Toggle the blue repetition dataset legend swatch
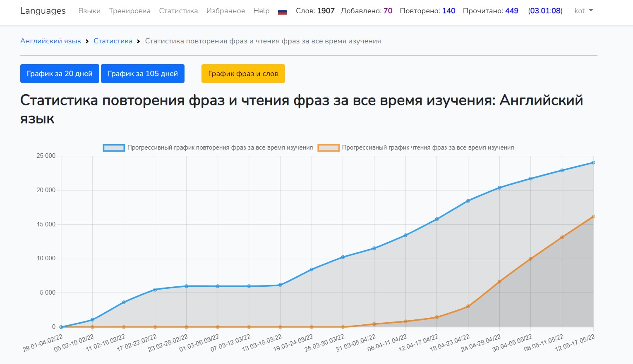The width and height of the screenshot is (633, 364). click(x=114, y=148)
